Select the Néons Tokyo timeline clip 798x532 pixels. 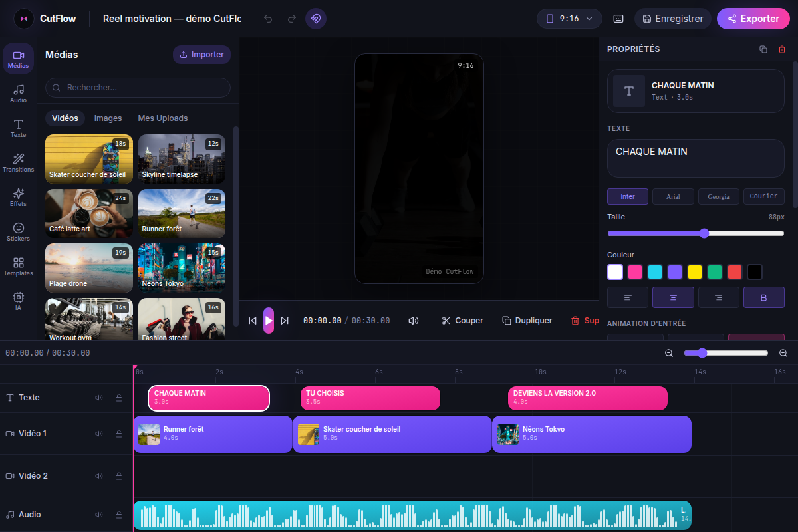pos(592,434)
